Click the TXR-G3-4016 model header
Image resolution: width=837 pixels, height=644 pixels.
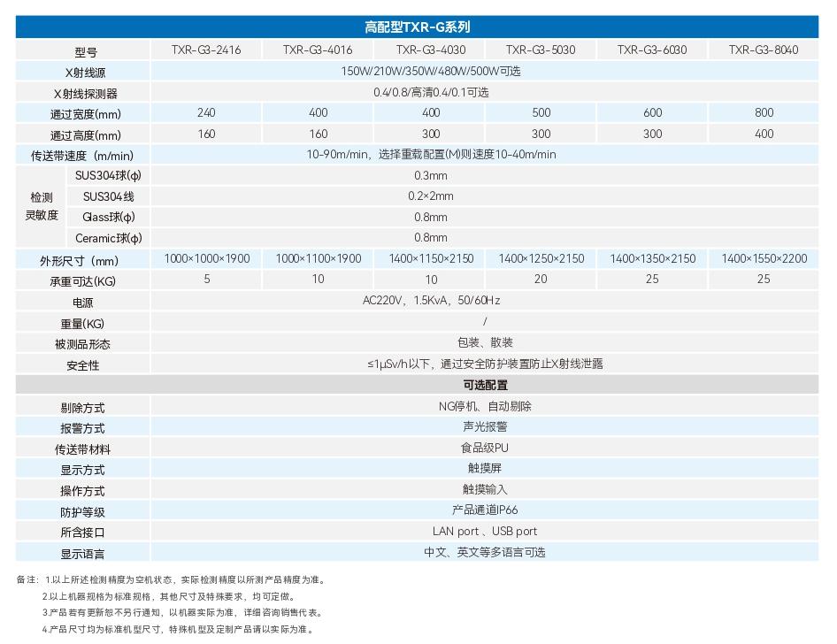pos(319,50)
